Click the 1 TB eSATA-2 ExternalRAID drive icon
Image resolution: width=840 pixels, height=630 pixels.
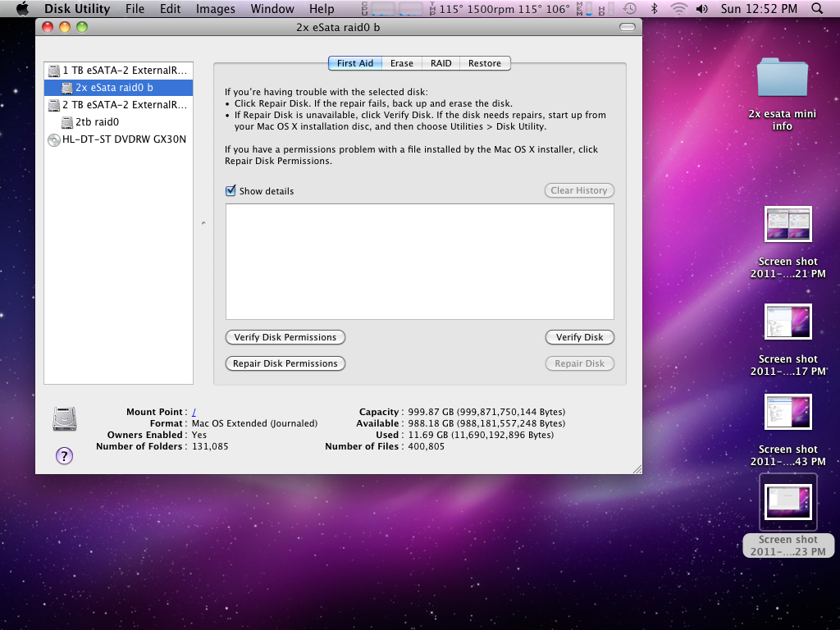click(x=53, y=71)
